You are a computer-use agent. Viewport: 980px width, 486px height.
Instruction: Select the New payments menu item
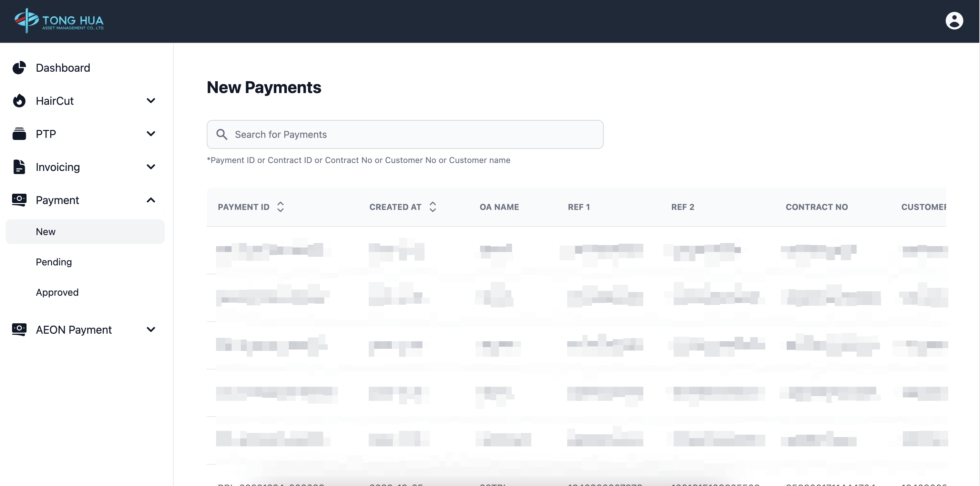(45, 231)
